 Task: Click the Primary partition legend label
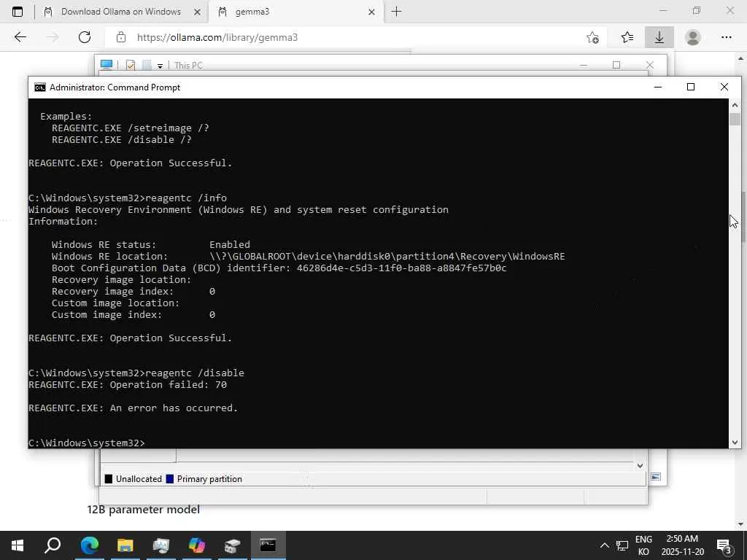tap(209, 479)
